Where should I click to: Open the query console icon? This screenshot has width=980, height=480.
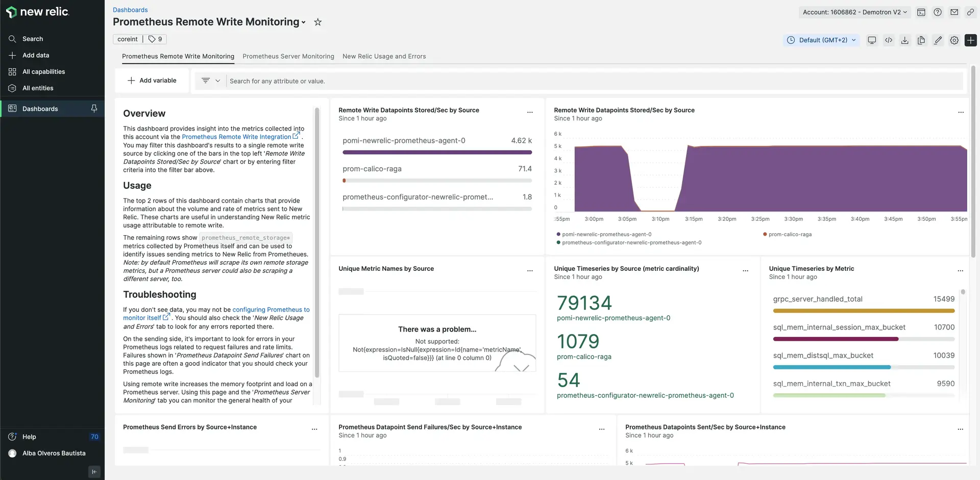click(x=921, y=12)
